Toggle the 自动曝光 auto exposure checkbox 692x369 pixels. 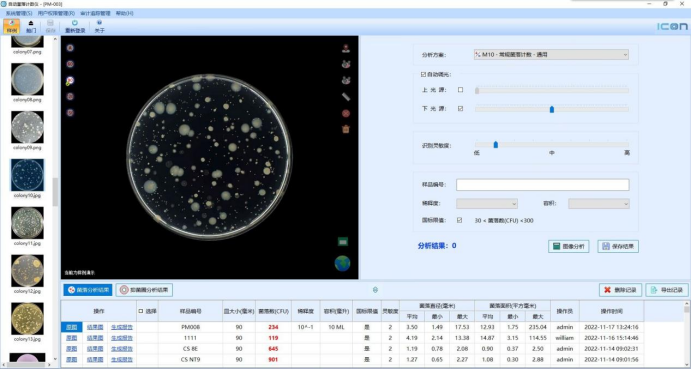coord(423,75)
